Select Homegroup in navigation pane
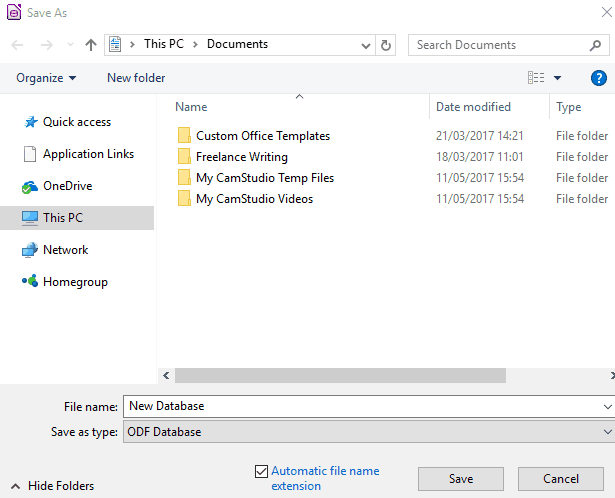 (75, 282)
